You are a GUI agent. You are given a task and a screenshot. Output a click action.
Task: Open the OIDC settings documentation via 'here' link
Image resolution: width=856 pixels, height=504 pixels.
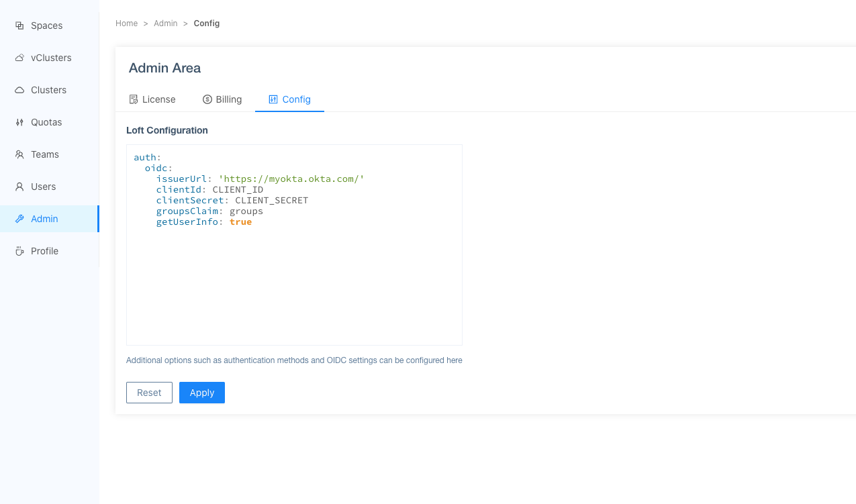tap(456, 360)
